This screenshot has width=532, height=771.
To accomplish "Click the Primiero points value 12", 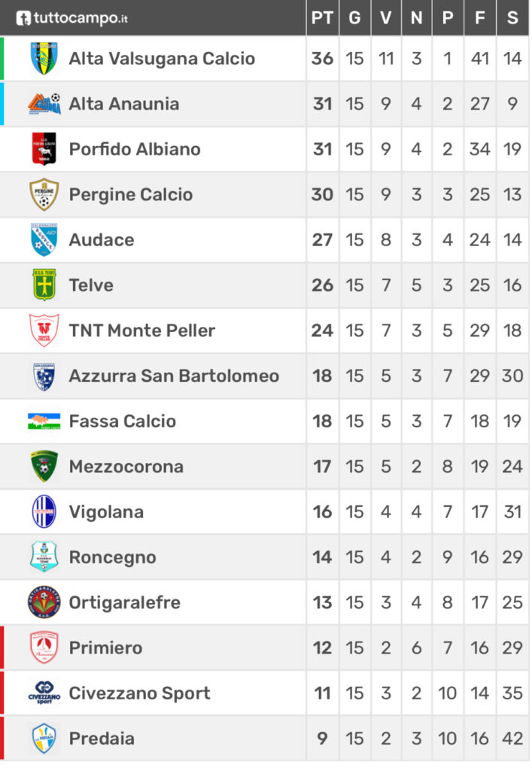I will tap(323, 648).
